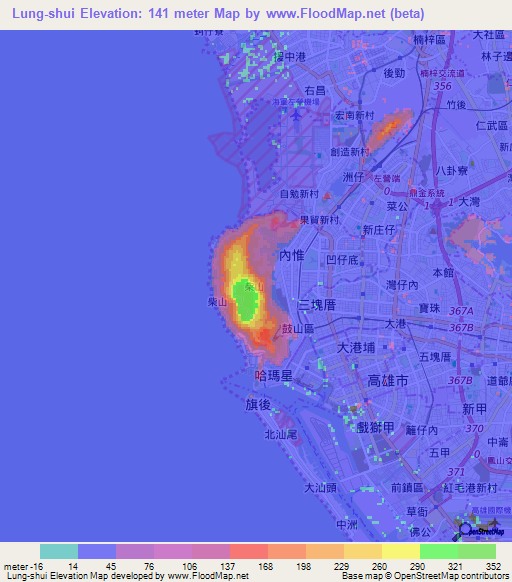Screen dimensions: 512x582
Task: Click the 八卦寮 map label
Action: pos(452,171)
